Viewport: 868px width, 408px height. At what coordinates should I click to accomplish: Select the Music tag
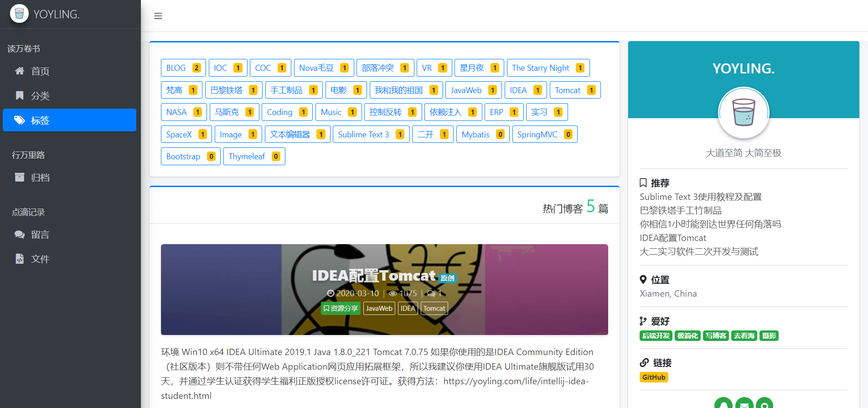339,112
